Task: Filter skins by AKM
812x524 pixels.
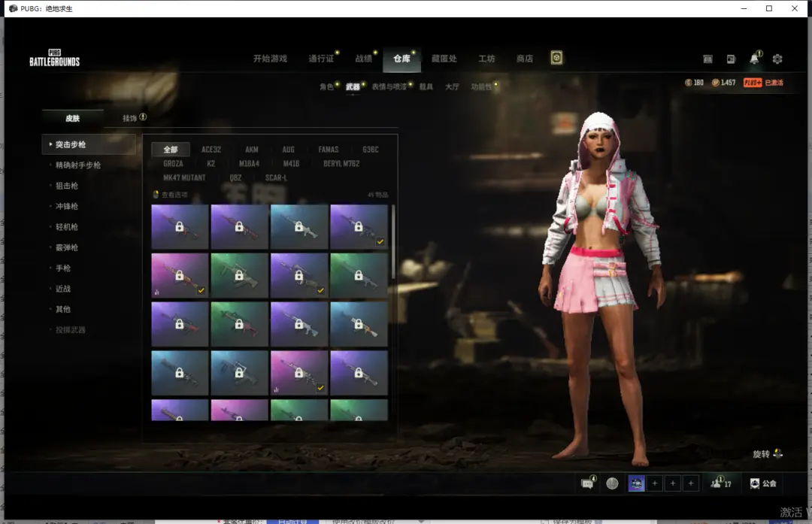Action: pos(252,150)
